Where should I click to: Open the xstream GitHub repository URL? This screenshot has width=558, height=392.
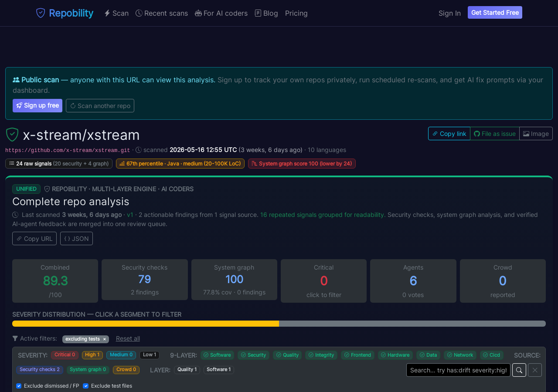pyautogui.click(x=68, y=150)
